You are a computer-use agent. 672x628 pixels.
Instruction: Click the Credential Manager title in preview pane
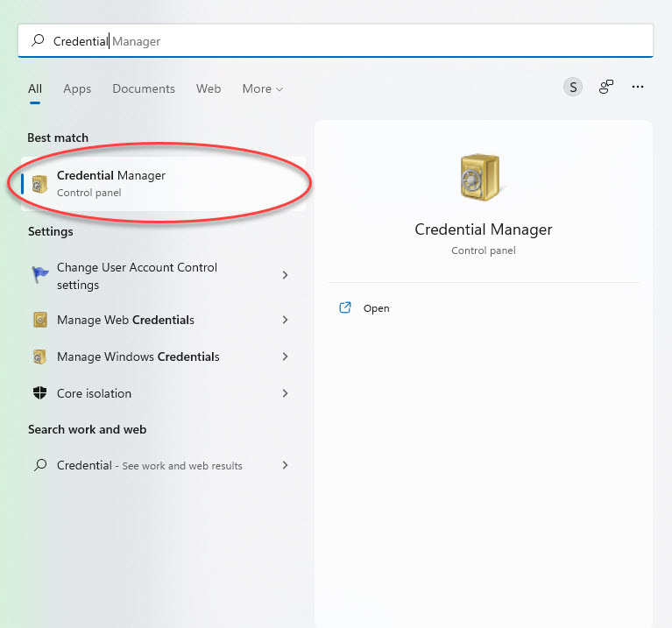483,229
